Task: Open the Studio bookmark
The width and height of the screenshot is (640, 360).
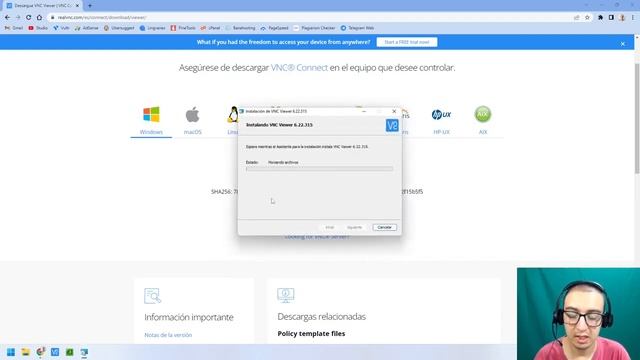Action: [38, 28]
